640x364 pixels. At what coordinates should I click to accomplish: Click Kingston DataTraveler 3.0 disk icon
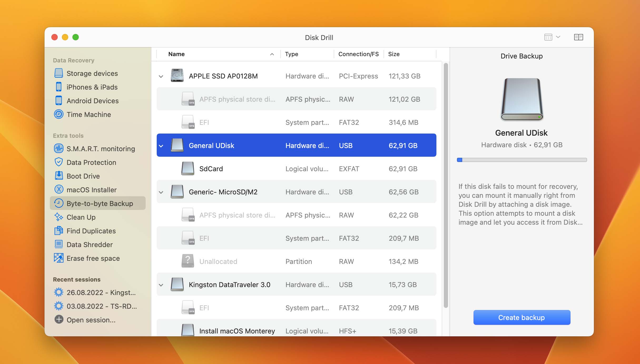pyautogui.click(x=177, y=284)
